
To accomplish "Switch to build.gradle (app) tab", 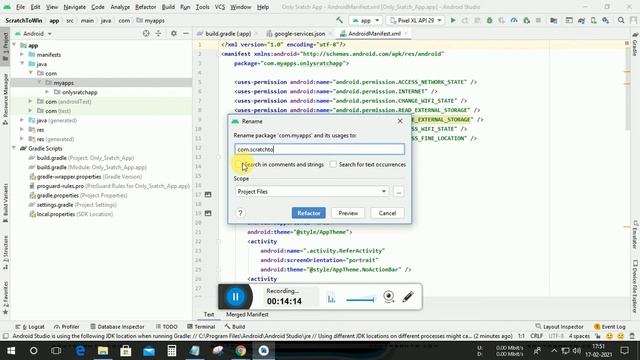I will (228, 33).
